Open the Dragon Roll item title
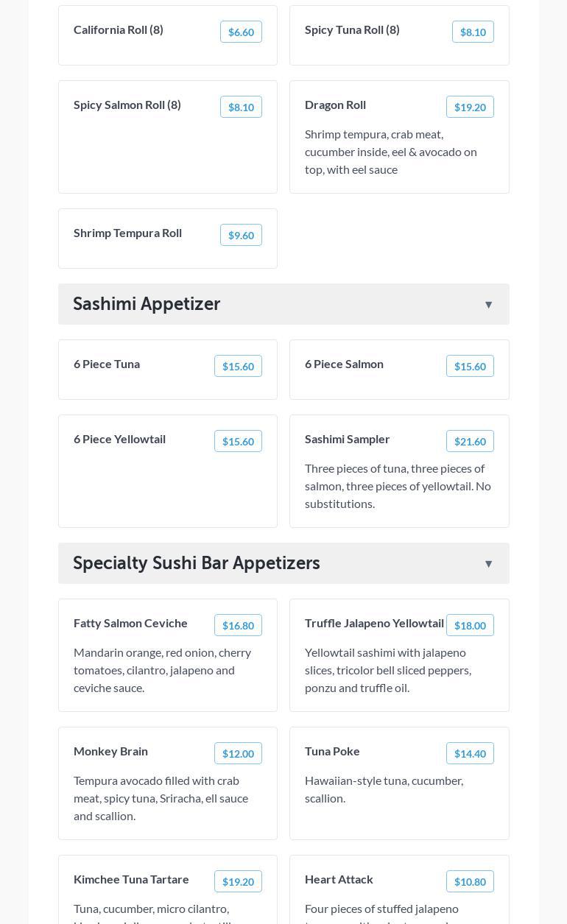567x924 pixels. [x=335, y=105]
